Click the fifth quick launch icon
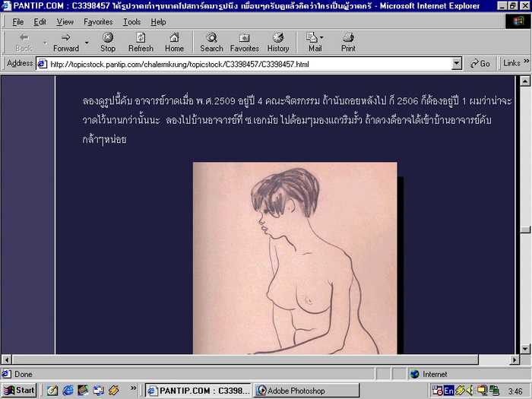The height and width of the screenshot is (399, 532). coord(114,391)
